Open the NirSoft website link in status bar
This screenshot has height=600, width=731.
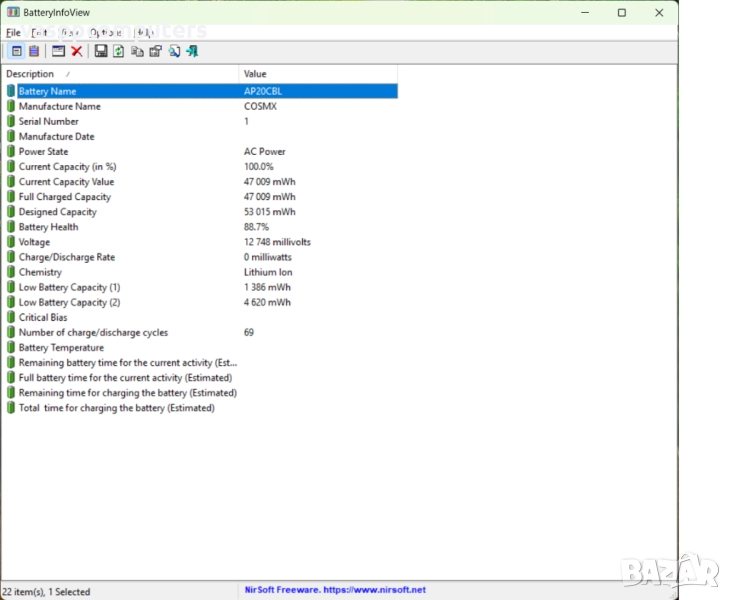point(335,590)
